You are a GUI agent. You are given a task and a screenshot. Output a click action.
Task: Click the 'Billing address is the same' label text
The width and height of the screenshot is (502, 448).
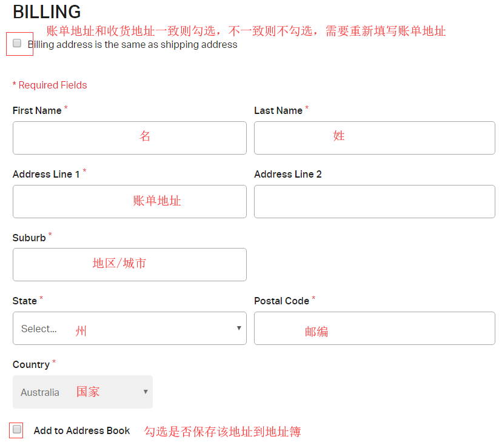click(133, 45)
